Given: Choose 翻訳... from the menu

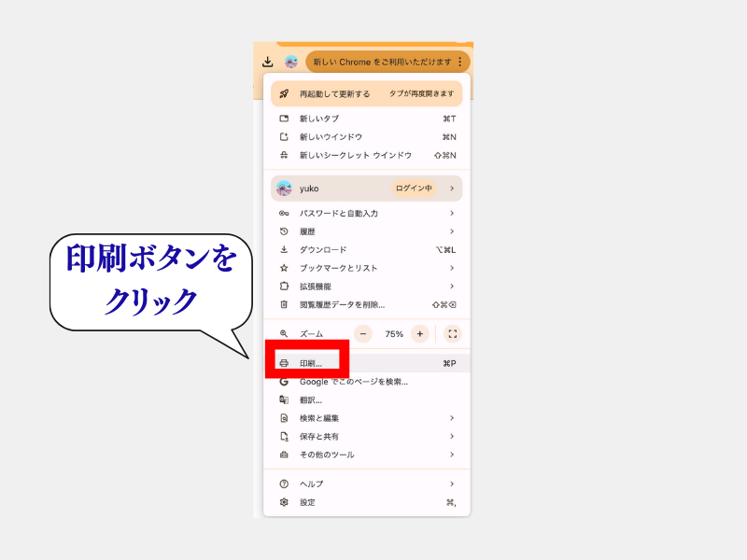Looking at the screenshot, I should 311,399.
